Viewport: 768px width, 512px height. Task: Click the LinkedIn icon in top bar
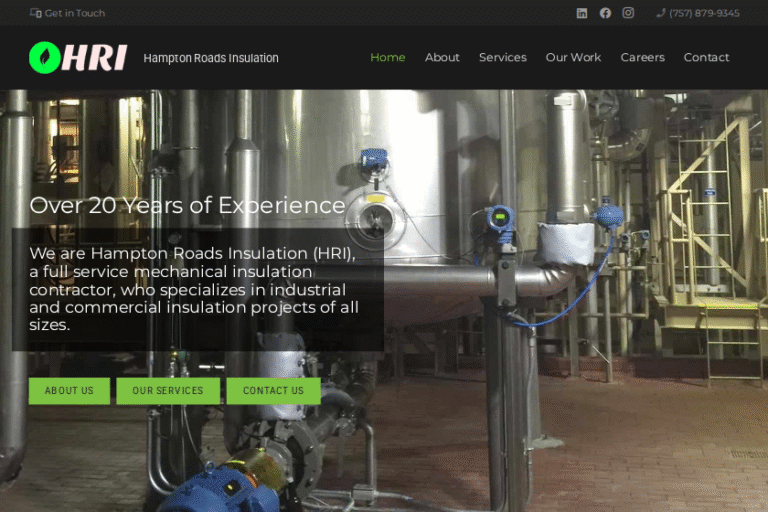click(x=582, y=13)
